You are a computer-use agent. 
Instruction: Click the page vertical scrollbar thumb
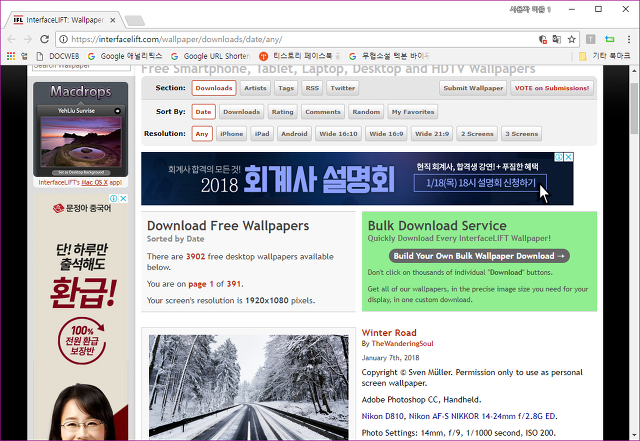[x=633, y=108]
